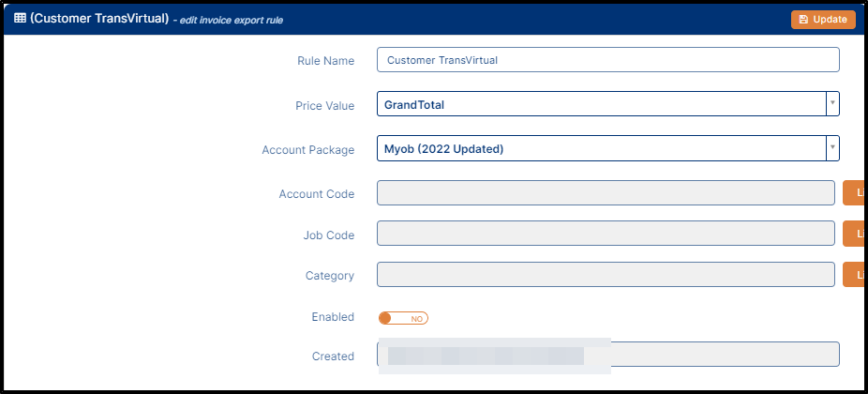Image resolution: width=868 pixels, height=394 pixels.
Task: Click the orange button next to Job Code
Action: [x=853, y=234]
